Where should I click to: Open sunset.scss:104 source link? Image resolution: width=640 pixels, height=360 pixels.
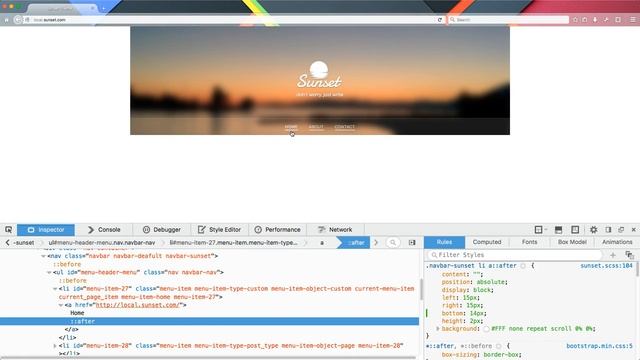(606, 266)
